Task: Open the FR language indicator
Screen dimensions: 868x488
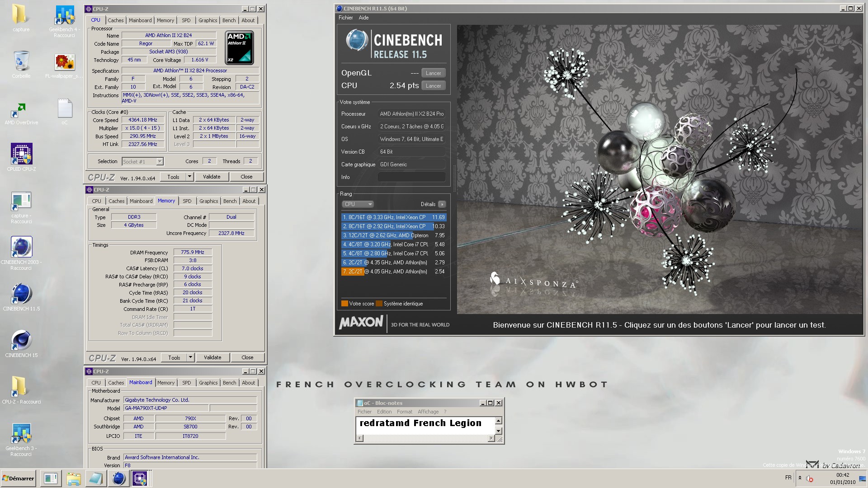Action: (788, 478)
